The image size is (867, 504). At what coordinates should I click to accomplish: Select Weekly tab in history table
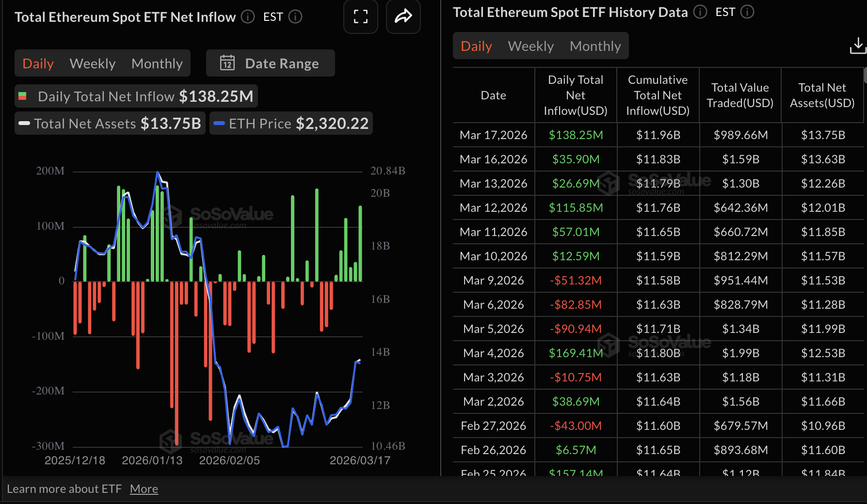[x=530, y=46]
